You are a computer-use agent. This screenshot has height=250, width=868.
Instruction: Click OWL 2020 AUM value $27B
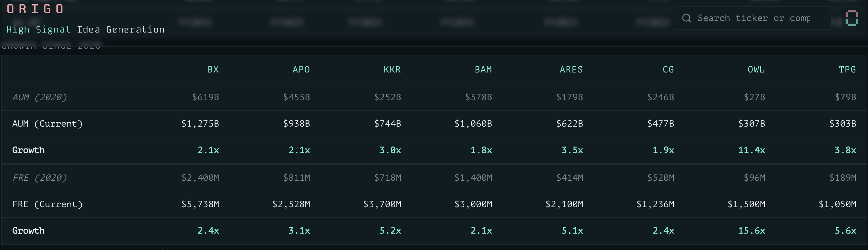coord(754,97)
